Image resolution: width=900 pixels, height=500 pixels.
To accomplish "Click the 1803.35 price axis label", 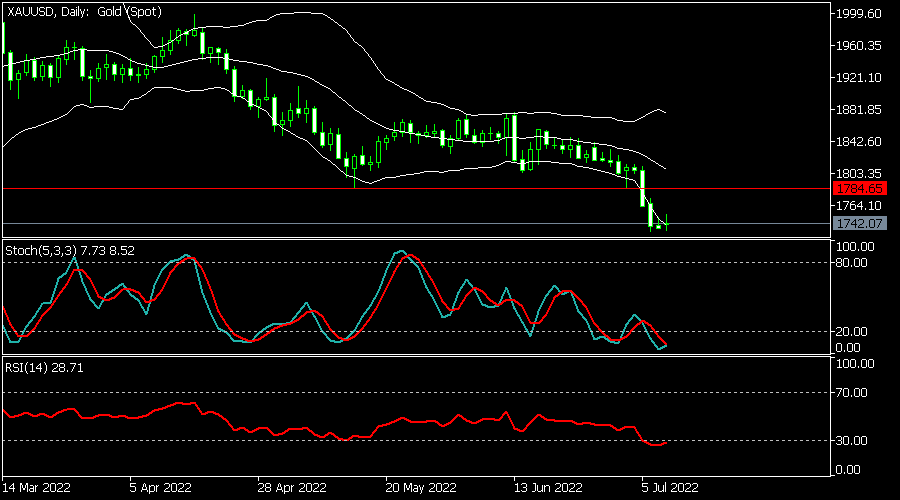I will click(859, 174).
